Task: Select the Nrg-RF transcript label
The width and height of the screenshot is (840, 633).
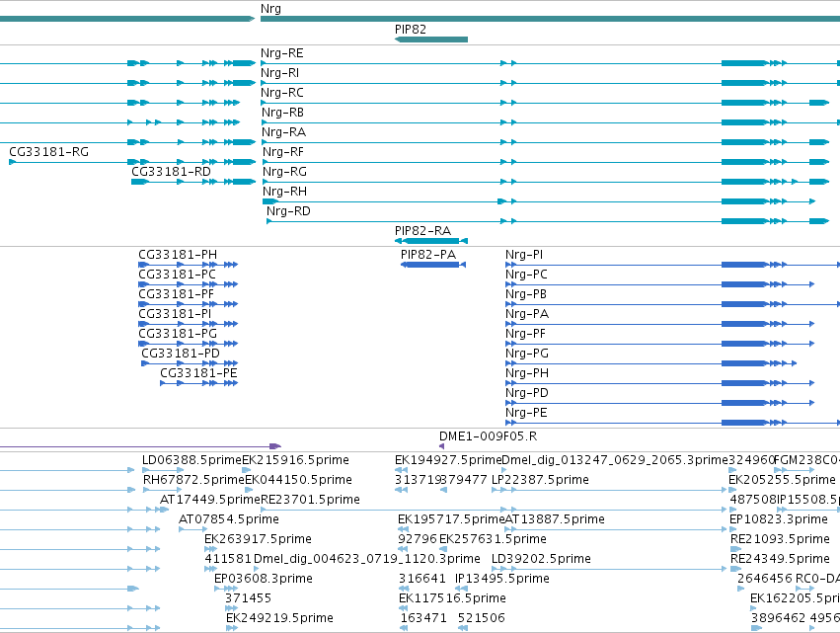Action: [283, 152]
